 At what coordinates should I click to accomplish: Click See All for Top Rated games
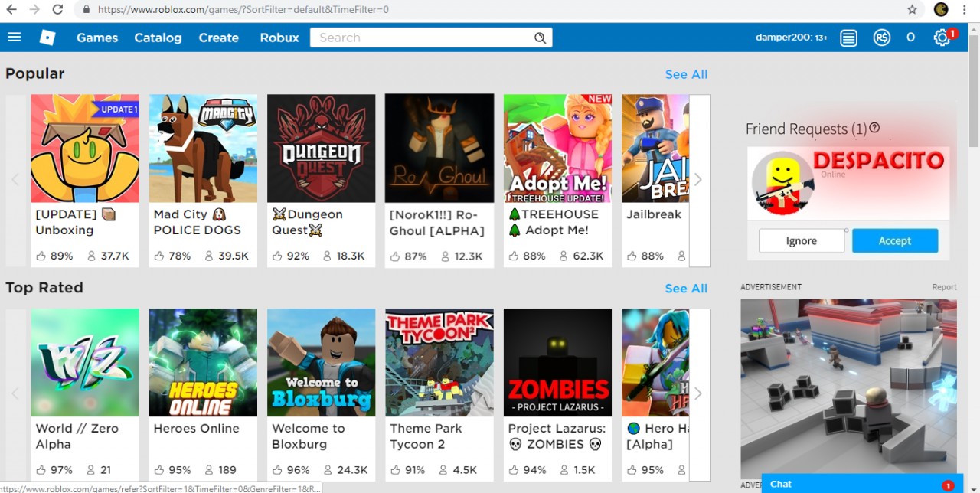(x=686, y=289)
